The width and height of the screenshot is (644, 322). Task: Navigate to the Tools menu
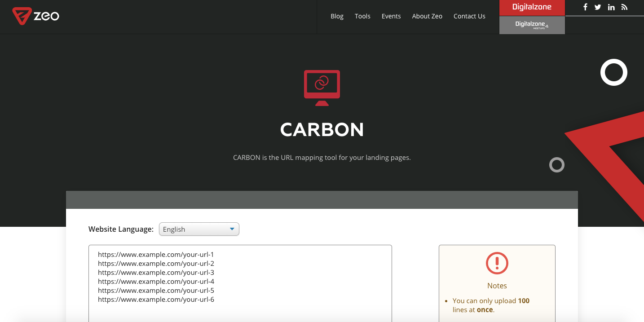[362, 16]
